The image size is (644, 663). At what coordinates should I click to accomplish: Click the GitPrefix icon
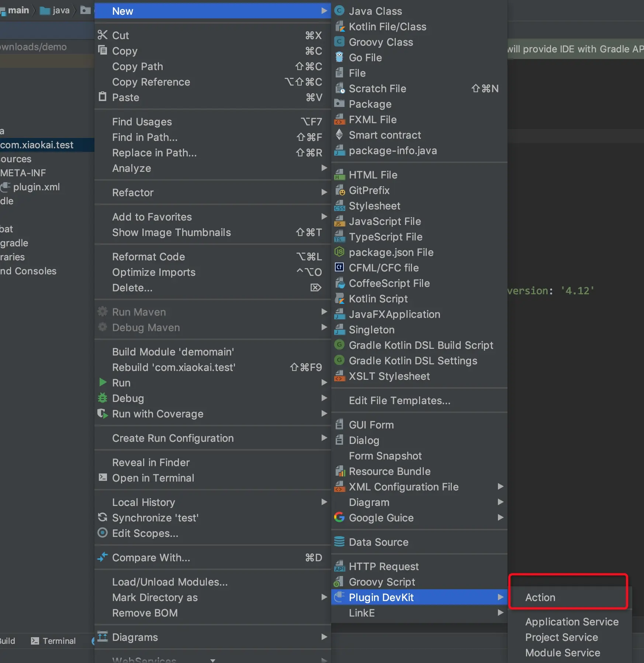[x=340, y=190]
